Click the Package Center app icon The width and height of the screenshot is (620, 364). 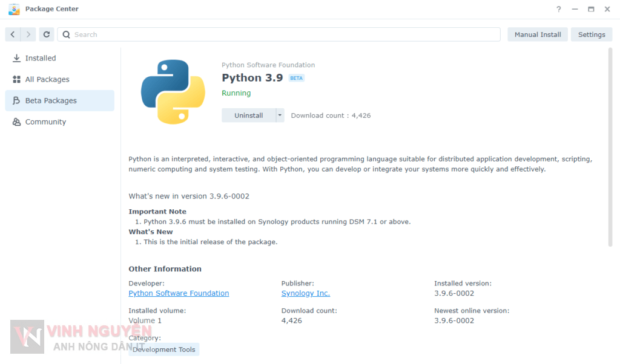(13, 9)
